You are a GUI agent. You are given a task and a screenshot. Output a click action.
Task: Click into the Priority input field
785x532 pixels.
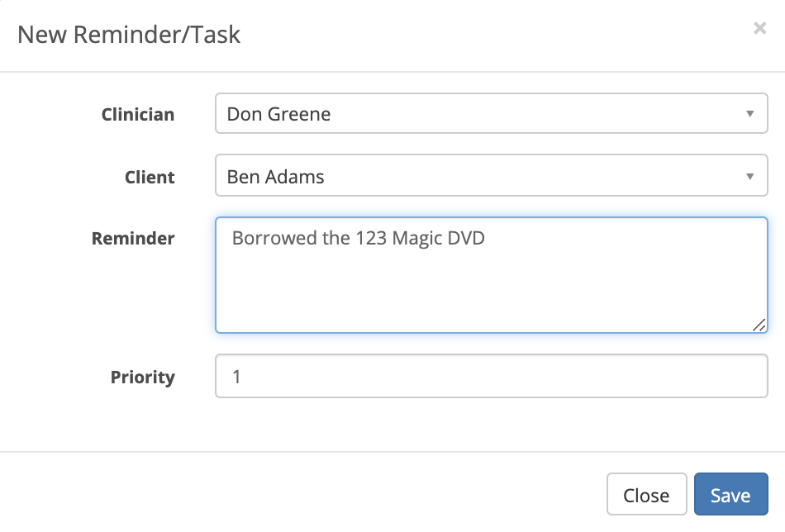[491, 376]
